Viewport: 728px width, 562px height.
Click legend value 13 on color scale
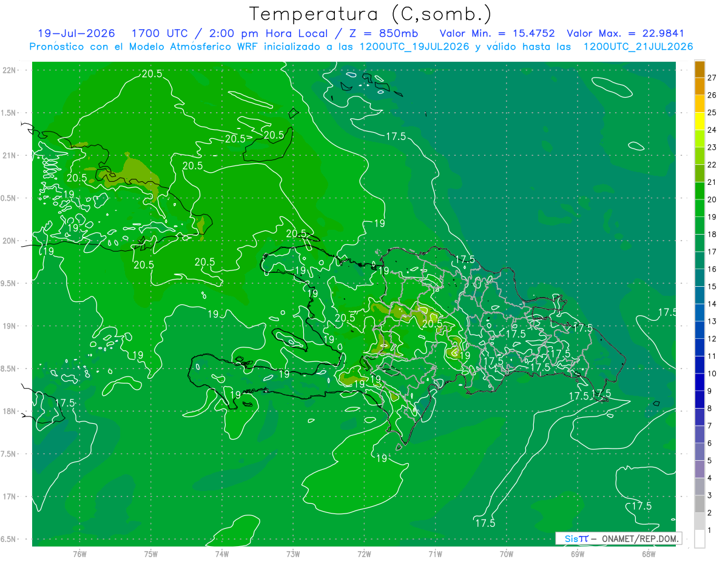point(712,321)
